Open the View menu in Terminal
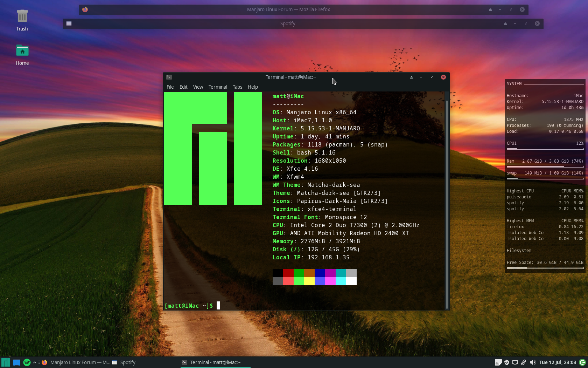The image size is (588, 368). [198, 87]
